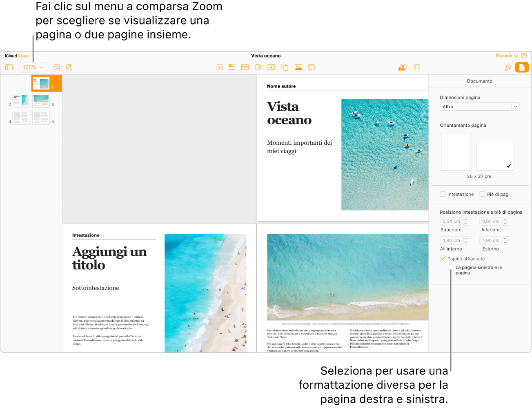Click the help question mark icon
Screen dimensions: 532x410
click(x=524, y=56)
